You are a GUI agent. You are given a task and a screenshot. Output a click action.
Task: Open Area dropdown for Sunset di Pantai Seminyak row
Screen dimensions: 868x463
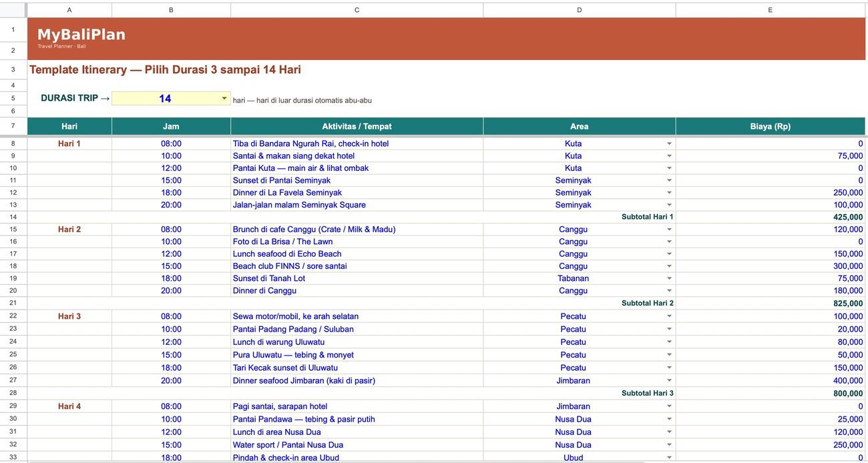pos(669,180)
